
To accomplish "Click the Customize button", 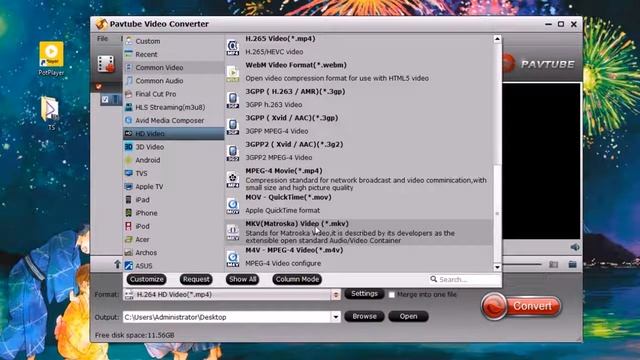I will tap(147, 279).
